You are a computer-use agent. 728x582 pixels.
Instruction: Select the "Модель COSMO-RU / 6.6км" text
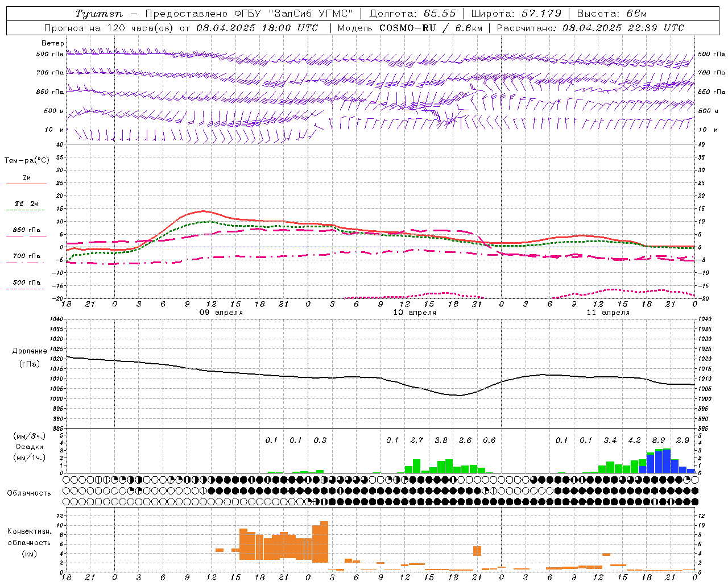point(409,28)
